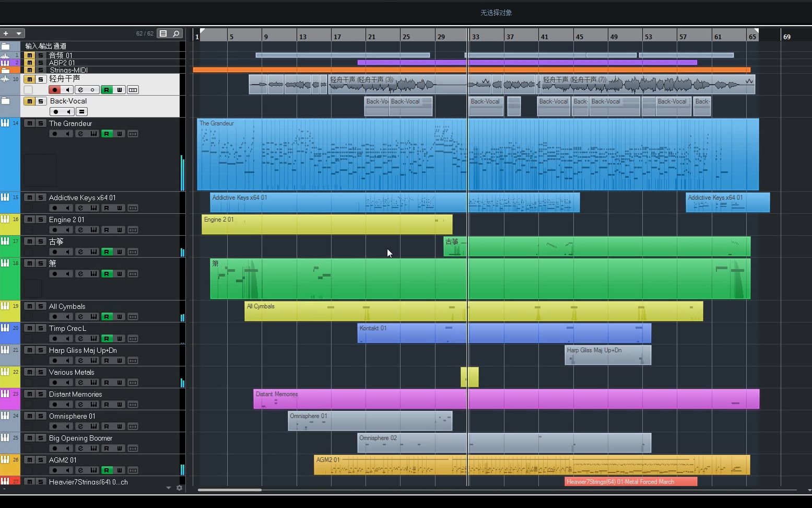Open the dropdown arrow beside the settings gear

click(x=168, y=488)
